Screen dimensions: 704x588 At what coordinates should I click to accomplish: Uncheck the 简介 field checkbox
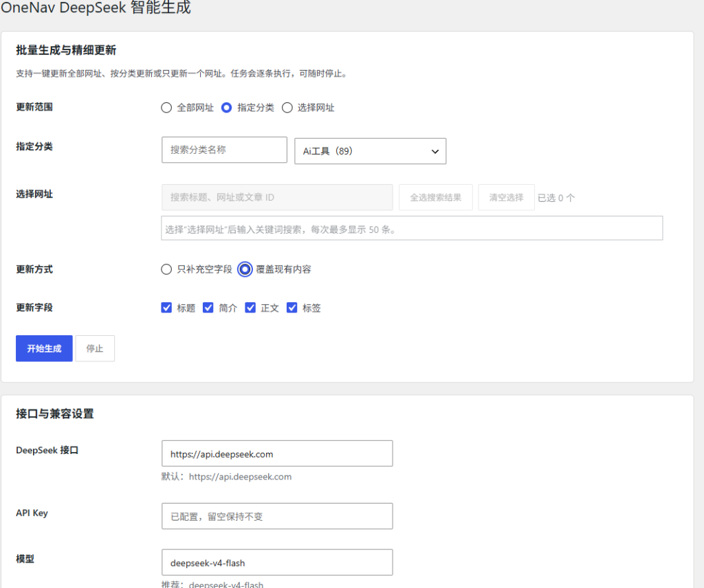click(208, 308)
